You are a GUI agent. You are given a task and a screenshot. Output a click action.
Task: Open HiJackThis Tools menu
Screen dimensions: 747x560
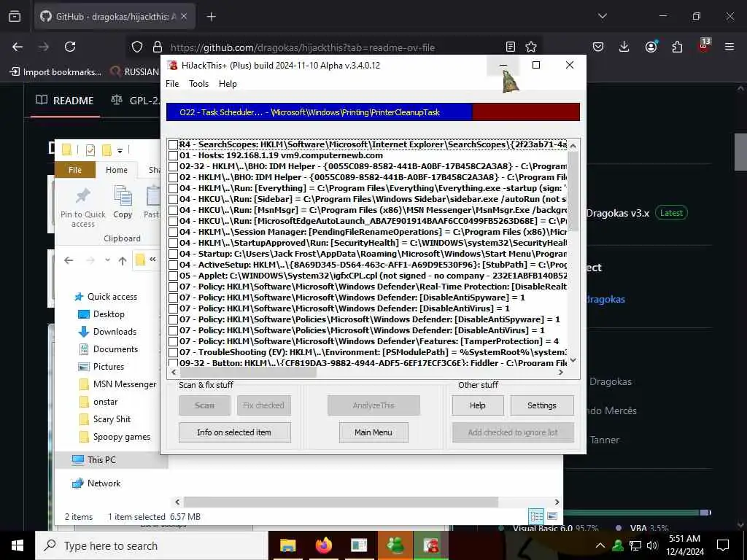point(198,84)
